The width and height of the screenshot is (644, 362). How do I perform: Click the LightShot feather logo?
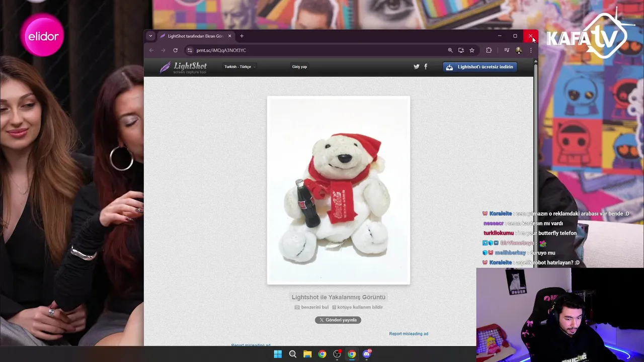tap(183, 67)
